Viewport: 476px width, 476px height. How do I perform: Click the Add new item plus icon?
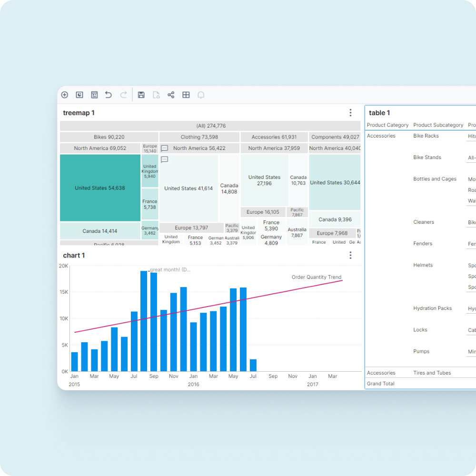(64, 95)
